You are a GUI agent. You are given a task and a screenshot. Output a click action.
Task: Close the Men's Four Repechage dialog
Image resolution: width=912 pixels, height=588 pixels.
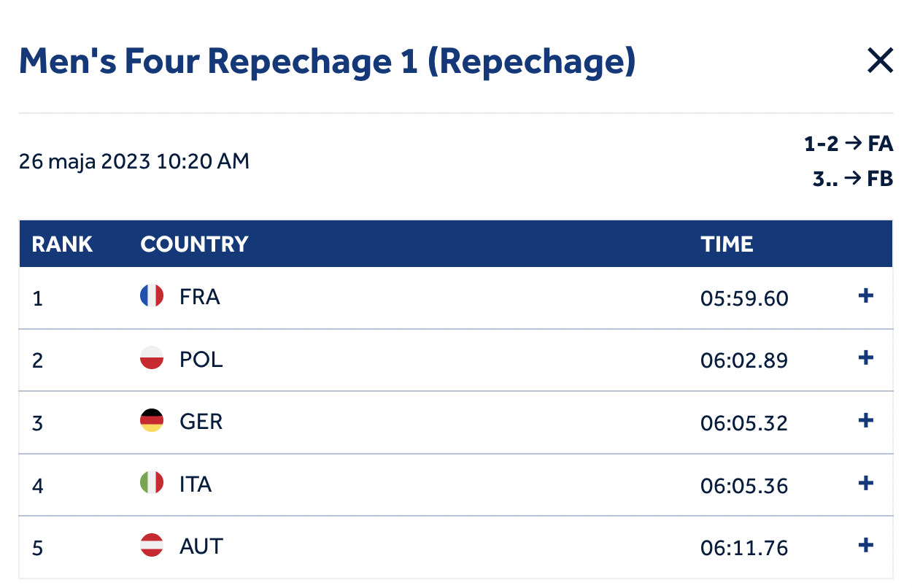[x=880, y=61]
